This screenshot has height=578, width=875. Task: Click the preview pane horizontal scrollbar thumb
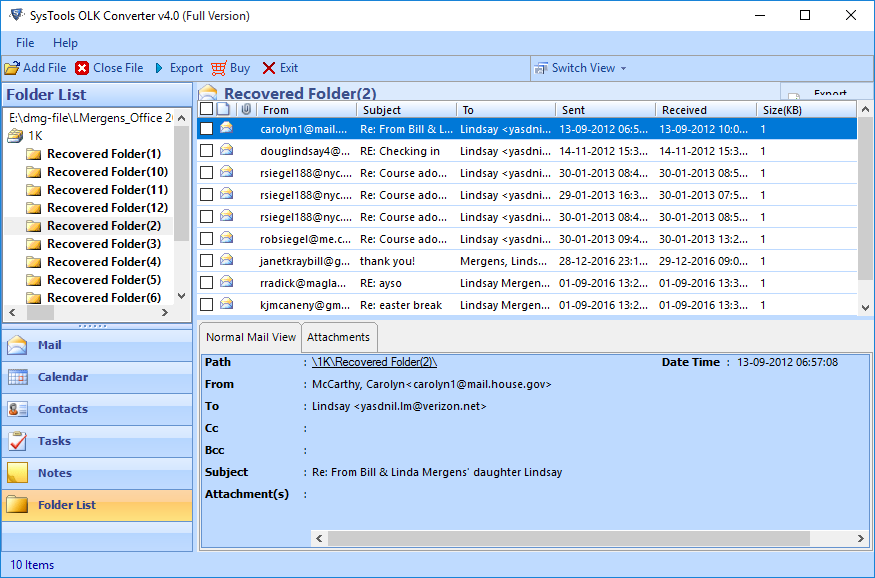coord(569,538)
